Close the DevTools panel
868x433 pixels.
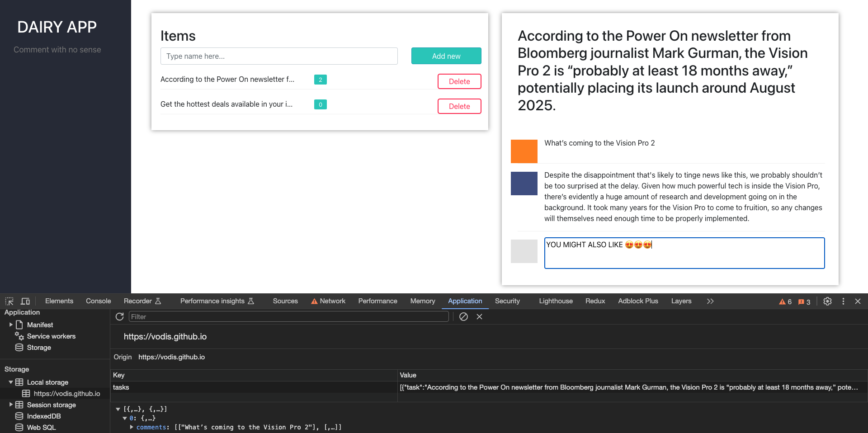858,301
